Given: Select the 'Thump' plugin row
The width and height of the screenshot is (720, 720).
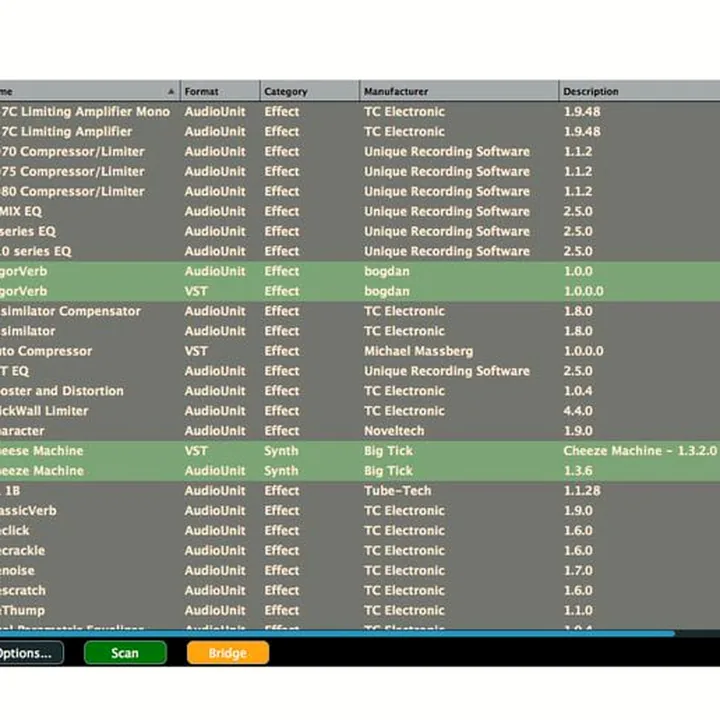Looking at the screenshot, I should (x=360, y=610).
